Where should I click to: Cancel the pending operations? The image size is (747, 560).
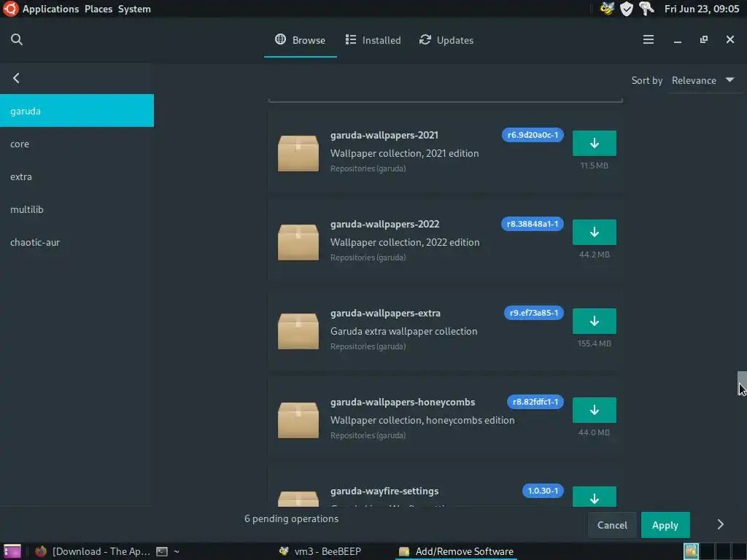click(x=612, y=525)
